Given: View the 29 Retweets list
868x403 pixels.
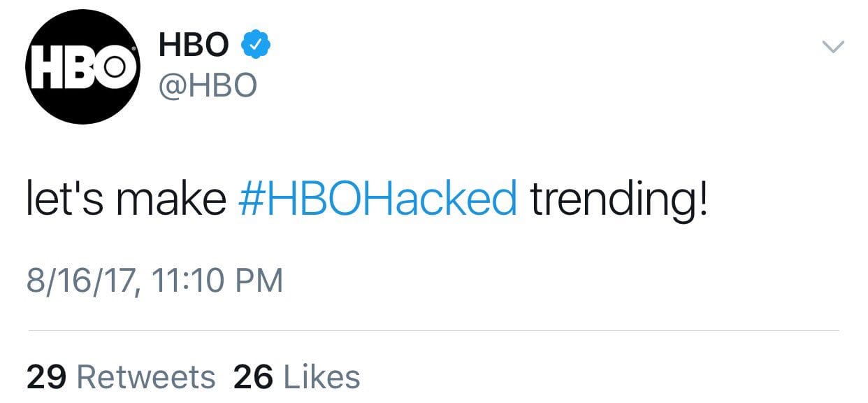Looking at the screenshot, I should pyautogui.click(x=121, y=377).
